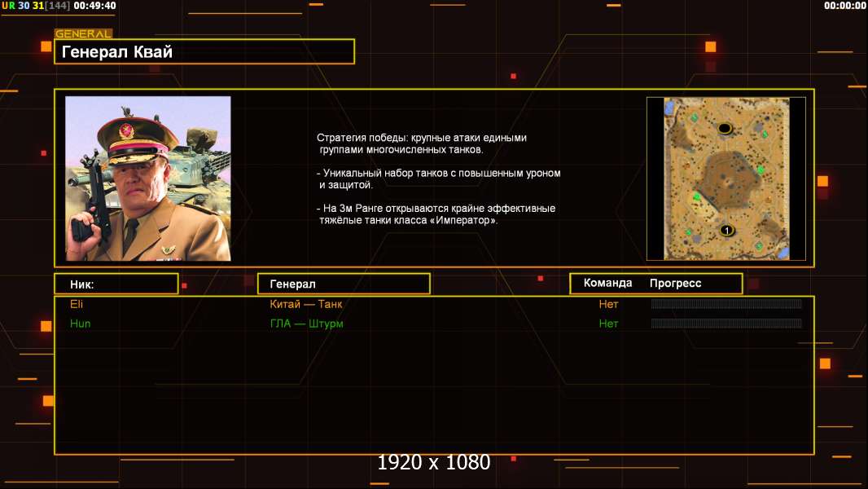Click the 'Генерал' column header
The height and width of the screenshot is (489, 868).
click(x=344, y=284)
